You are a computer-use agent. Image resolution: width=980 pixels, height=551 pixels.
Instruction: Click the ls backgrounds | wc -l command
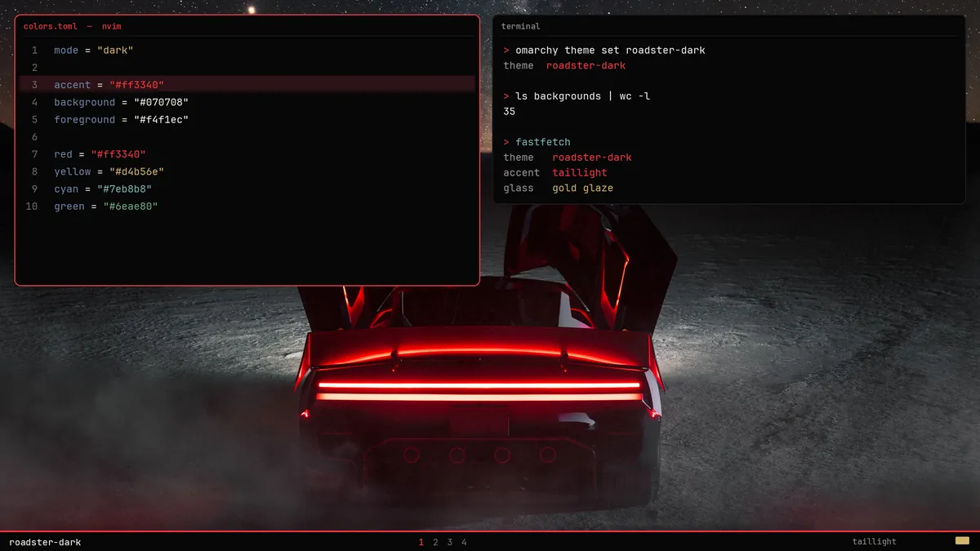pos(582,96)
